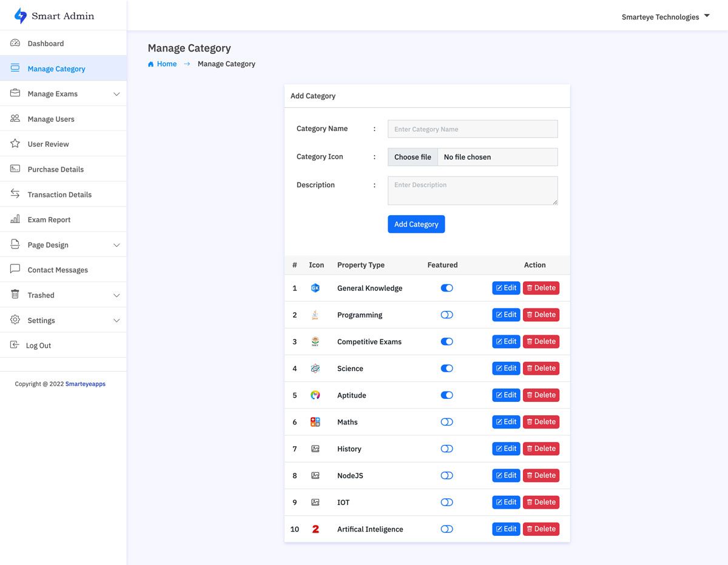Click the Smart Admin lightning logo
The width and height of the screenshot is (728, 565).
click(21, 16)
